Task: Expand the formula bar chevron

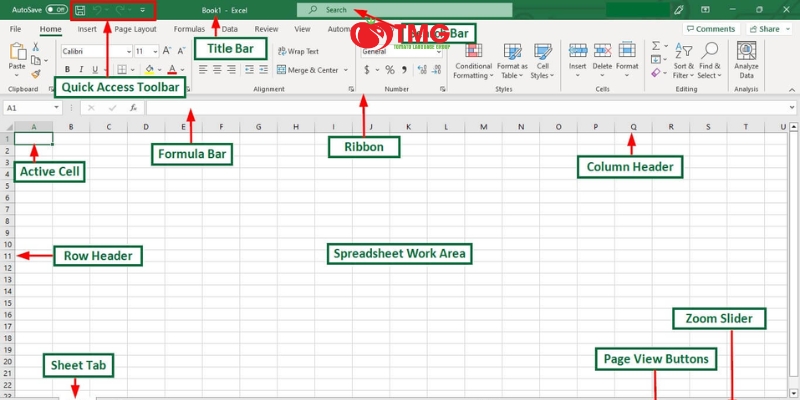Action: (x=791, y=108)
